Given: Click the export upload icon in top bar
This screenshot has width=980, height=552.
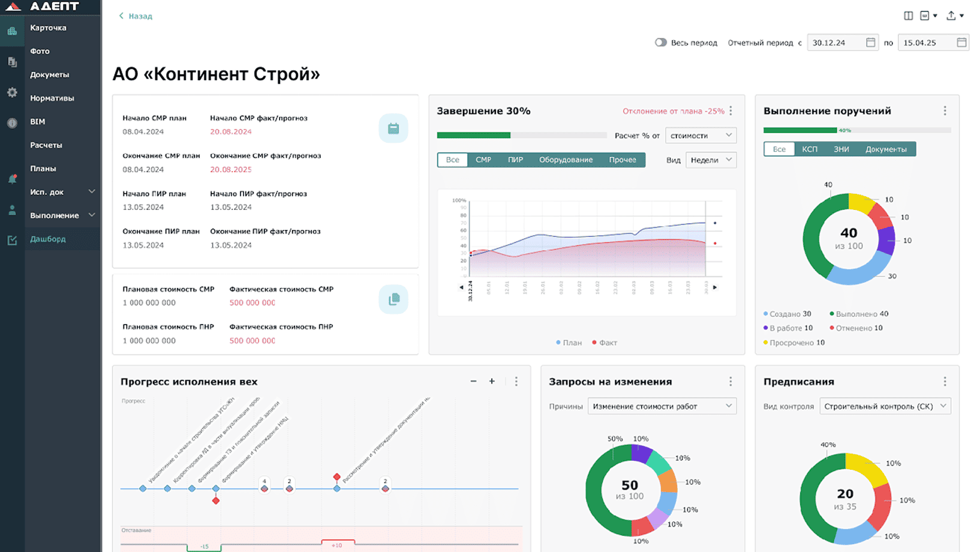Looking at the screenshot, I should pyautogui.click(x=951, y=16).
